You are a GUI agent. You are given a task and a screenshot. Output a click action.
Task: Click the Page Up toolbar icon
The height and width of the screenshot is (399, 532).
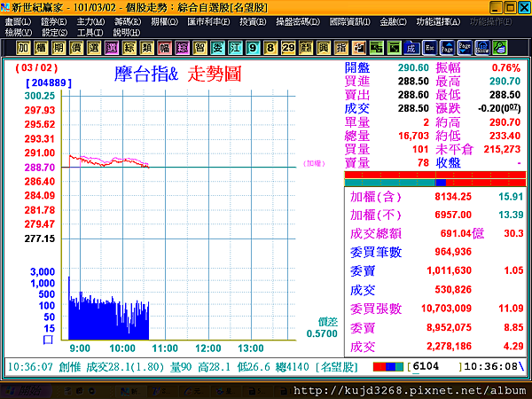pyautogui.click(x=447, y=48)
